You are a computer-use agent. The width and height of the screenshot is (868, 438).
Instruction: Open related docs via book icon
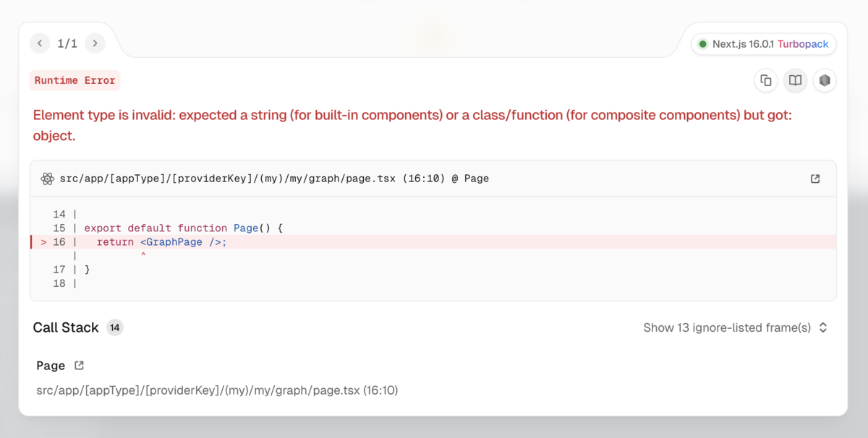(x=795, y=80)
